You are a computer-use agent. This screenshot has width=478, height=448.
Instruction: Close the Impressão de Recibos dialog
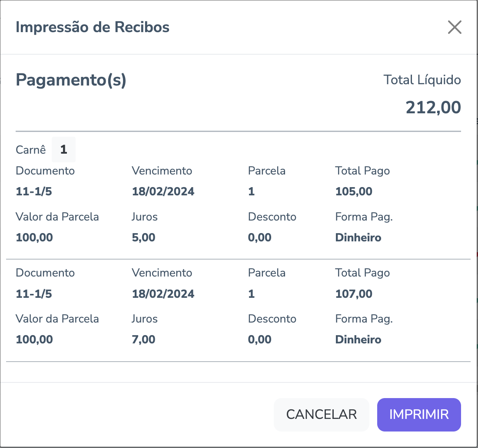pyautogui.click(x=455, y=27)
